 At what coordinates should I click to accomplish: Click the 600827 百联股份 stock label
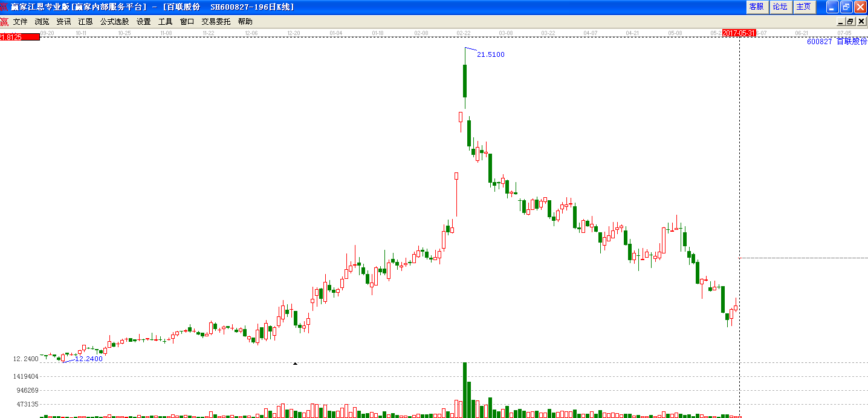point(837,41)
